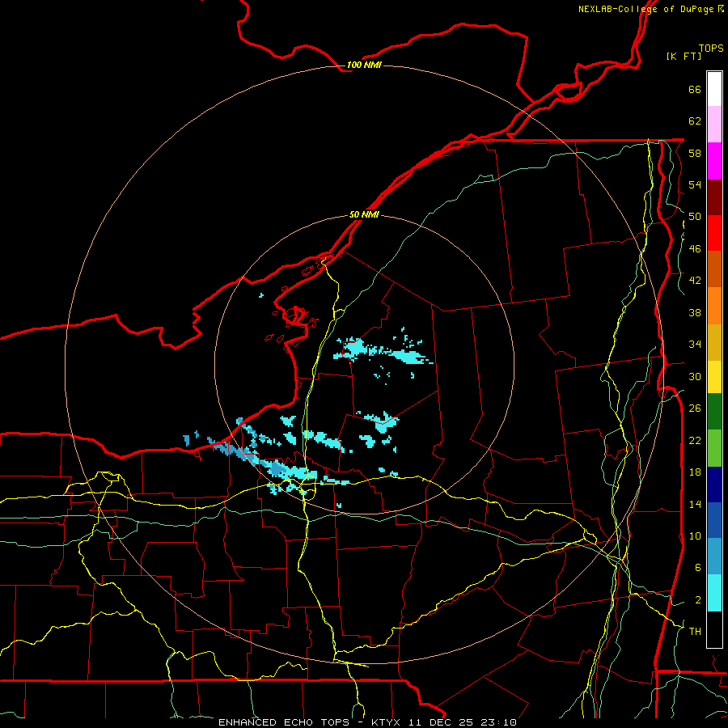Viewport: 728px width, 728px height.
Task: Click the 10 label on the legend
Action: (x=695, y=535)
